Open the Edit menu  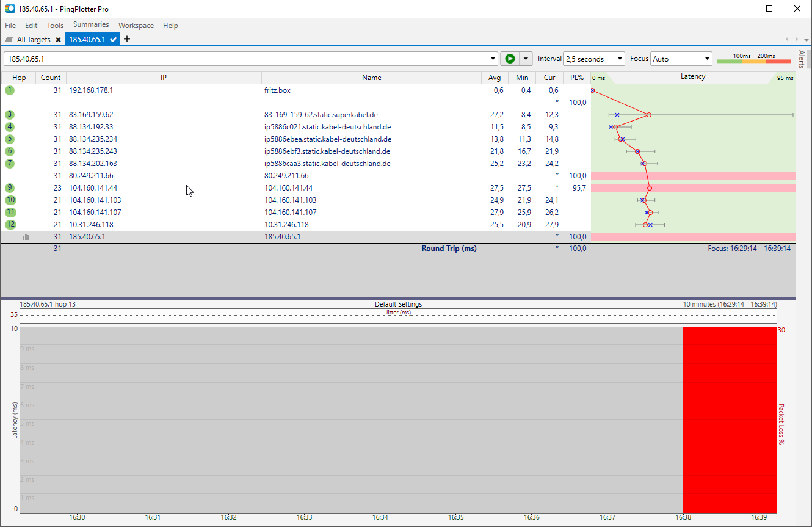(x=31, y=26)
